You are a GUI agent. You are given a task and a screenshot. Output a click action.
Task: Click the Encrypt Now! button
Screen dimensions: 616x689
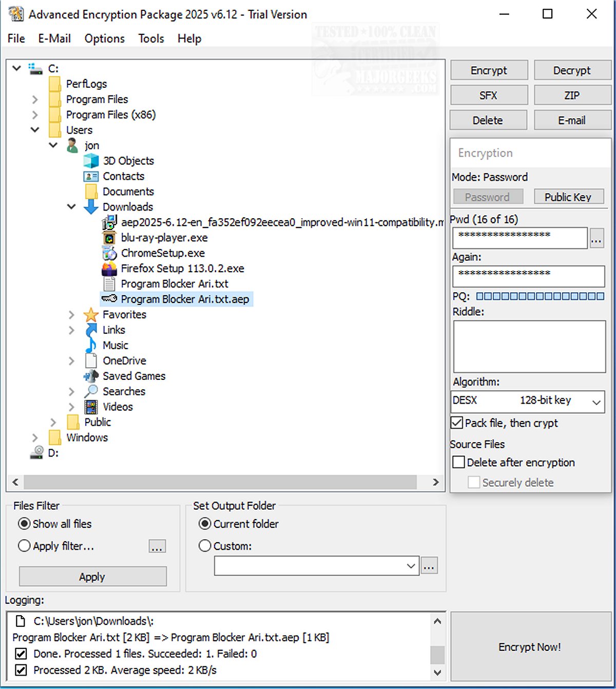point(530,647)
